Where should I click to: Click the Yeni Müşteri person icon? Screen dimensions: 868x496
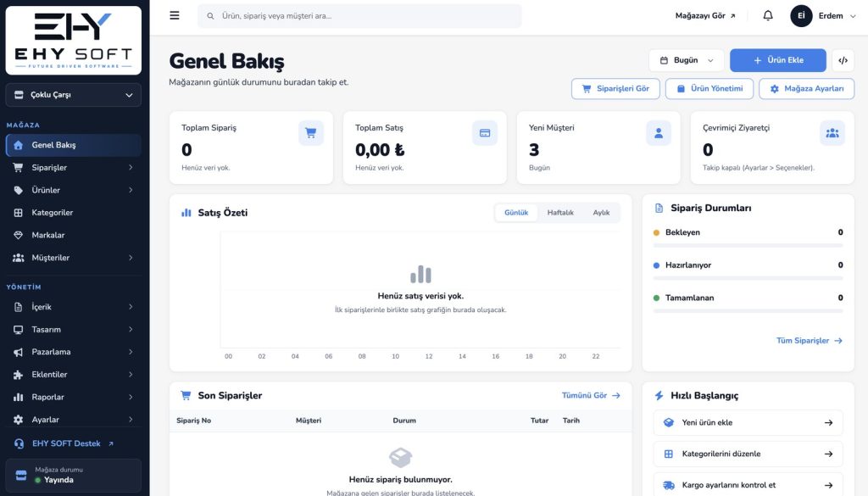(659, 133)
